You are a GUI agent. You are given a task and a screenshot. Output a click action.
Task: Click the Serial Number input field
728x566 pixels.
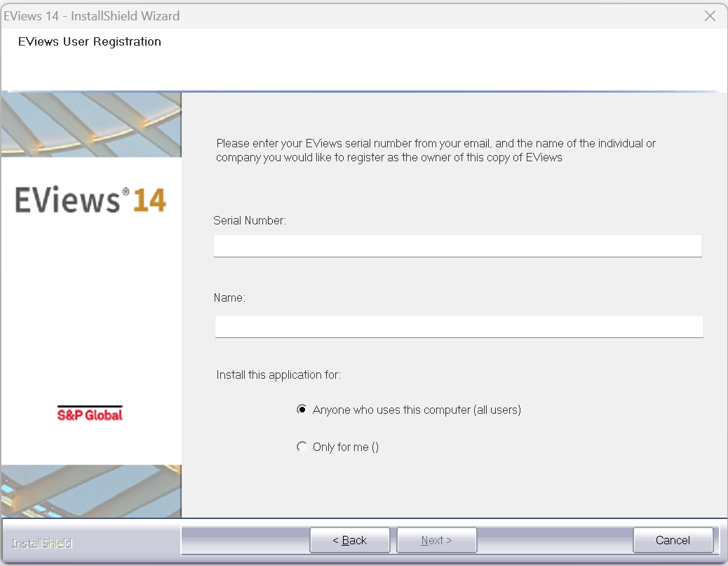click(x=458, y=245)
